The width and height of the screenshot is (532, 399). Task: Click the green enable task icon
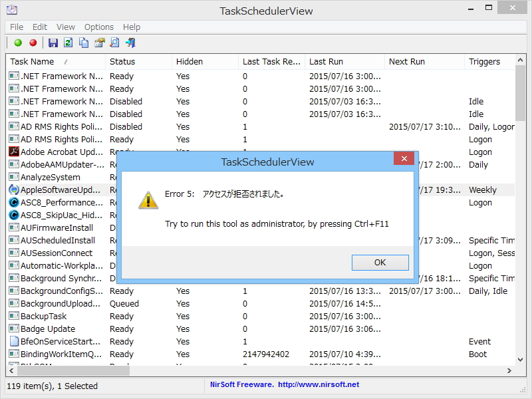pyautogui.click(x=18, y=43)
